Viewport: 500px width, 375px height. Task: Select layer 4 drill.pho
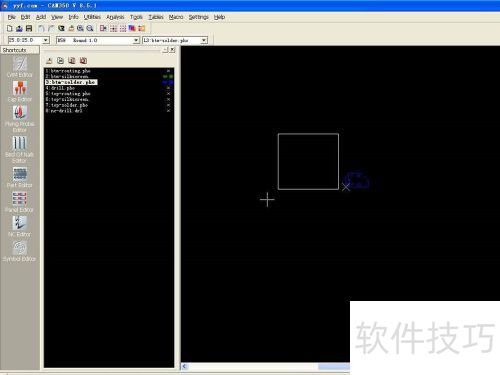(x=60, y=88)
